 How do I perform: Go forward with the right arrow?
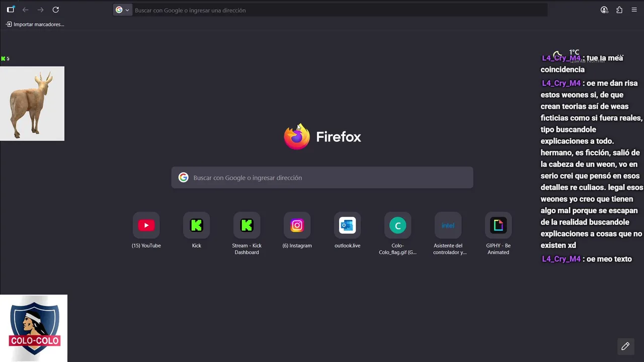[x=41, y=10]
